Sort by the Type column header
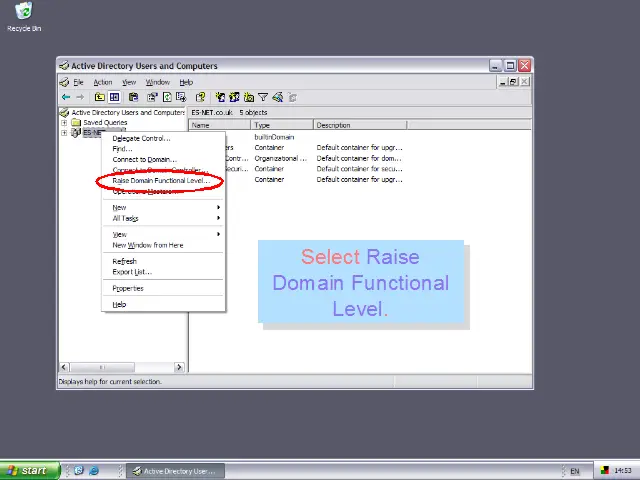The height and width of the screenshot is (480, 640). coord(282,125)
